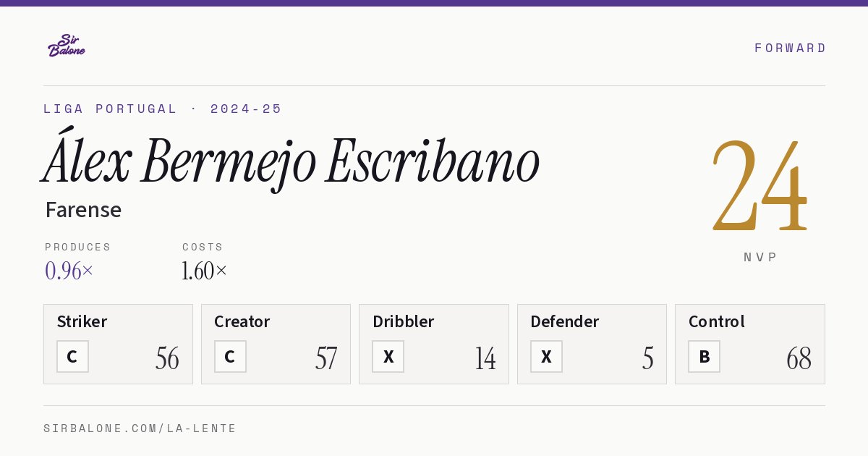
Task: Click the COSTS label
Action: 203,247
